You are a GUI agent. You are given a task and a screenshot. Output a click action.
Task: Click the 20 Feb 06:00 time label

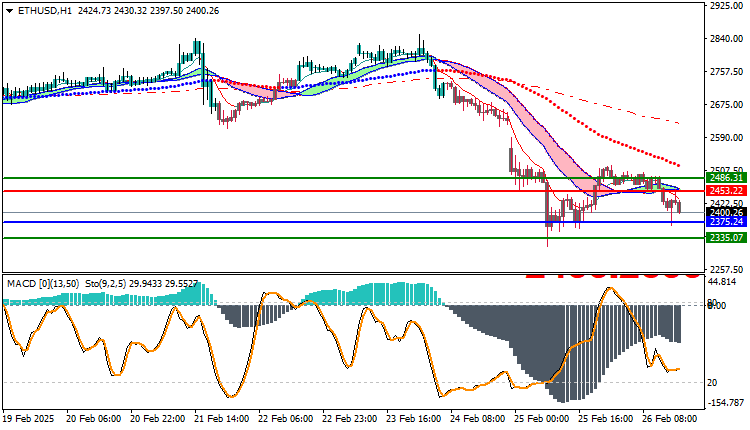coord(93,419)
